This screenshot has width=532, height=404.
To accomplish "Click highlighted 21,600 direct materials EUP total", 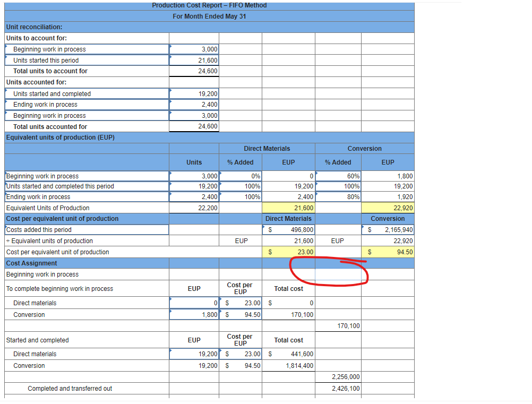I will pos(288,208).
